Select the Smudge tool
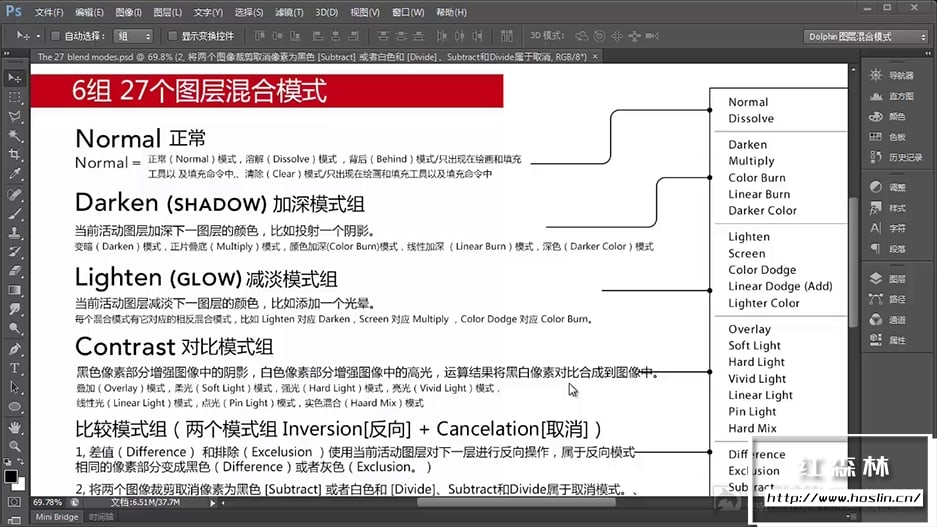 [x=14, y=309]
